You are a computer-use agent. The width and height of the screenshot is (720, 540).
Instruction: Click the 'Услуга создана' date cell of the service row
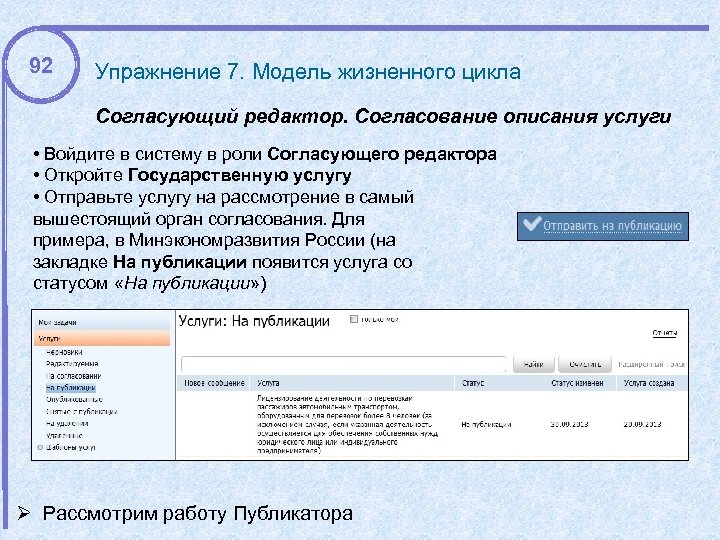[x=642, y=424]
